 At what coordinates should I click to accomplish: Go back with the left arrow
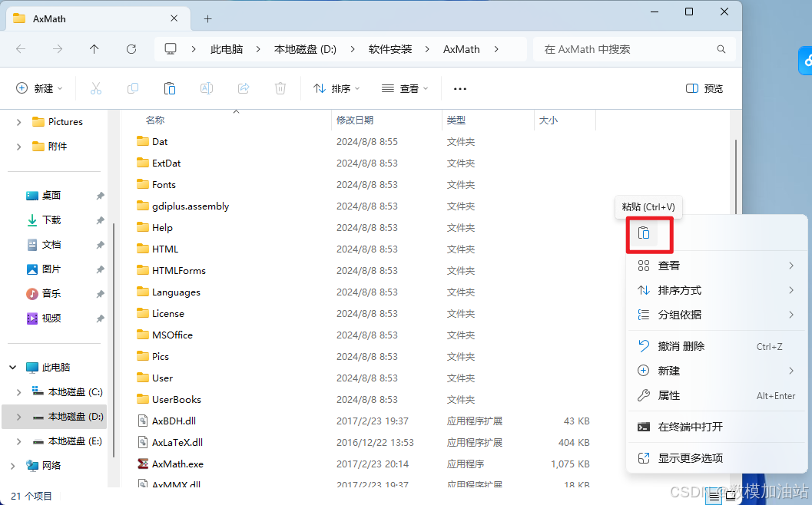[21, 49]
